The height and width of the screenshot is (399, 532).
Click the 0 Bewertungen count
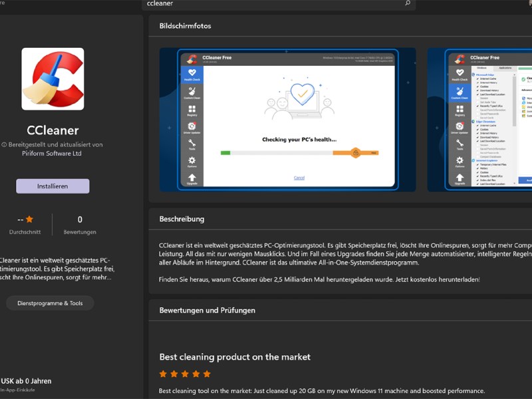80,219
